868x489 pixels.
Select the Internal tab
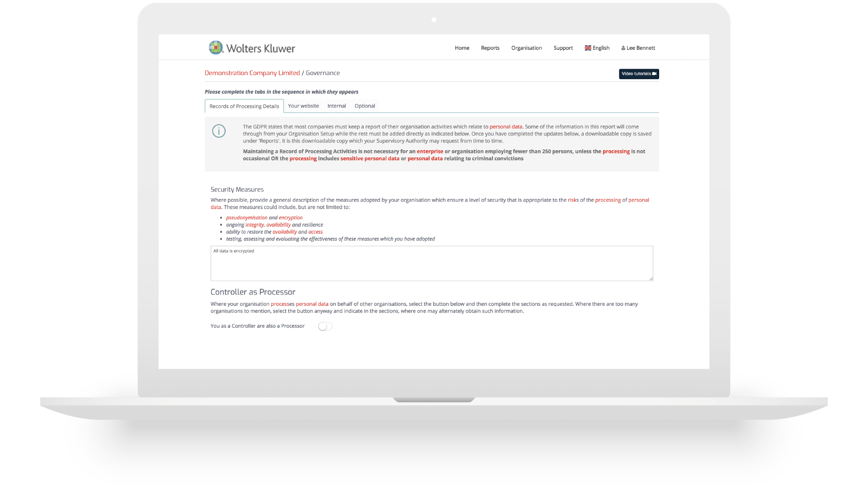pos(336,105)
